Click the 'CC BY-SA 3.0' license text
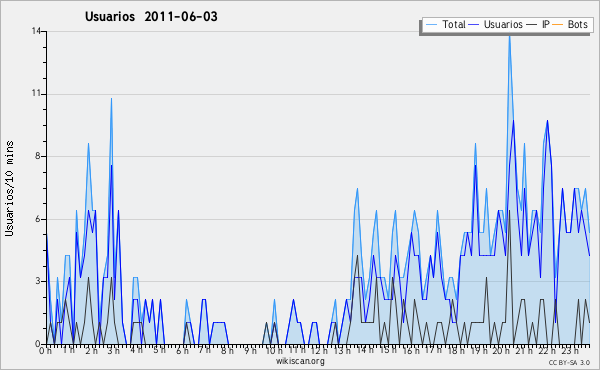Viewport: 600px width, 370px height. (569, 362)
